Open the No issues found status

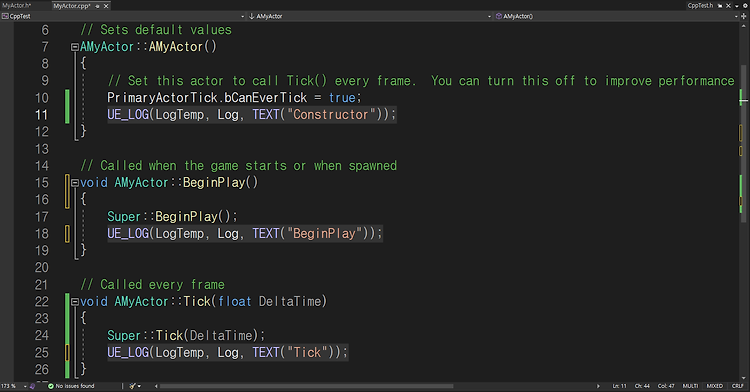(x=71, y=386)
